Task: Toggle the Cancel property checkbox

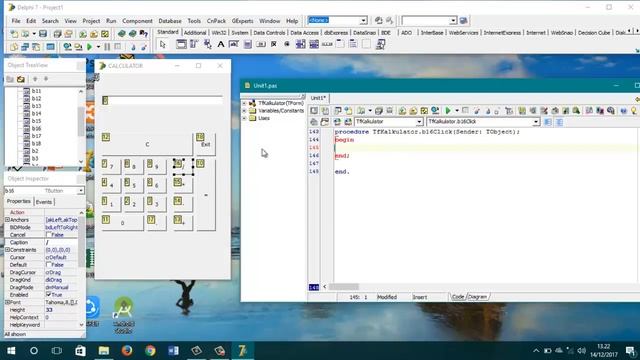Action: 49,235
